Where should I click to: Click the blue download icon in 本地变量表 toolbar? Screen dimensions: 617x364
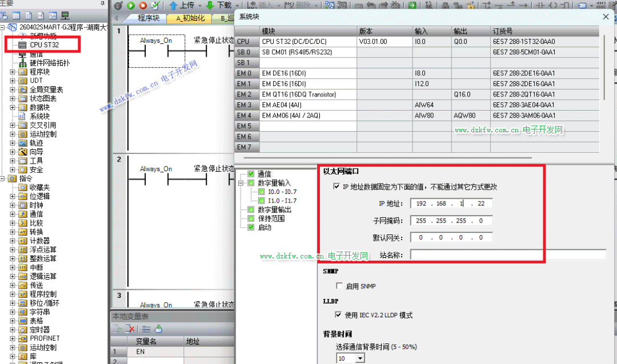(159, 329)
